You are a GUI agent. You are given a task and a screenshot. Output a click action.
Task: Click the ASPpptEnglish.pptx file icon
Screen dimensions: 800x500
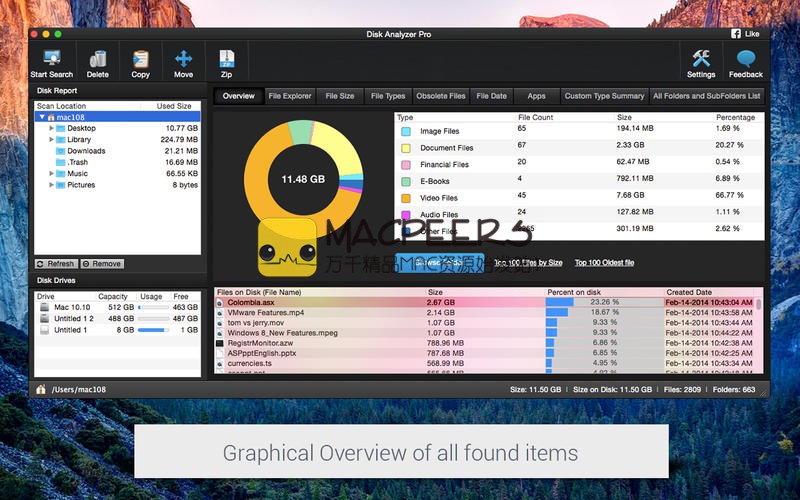click(220, 353)
